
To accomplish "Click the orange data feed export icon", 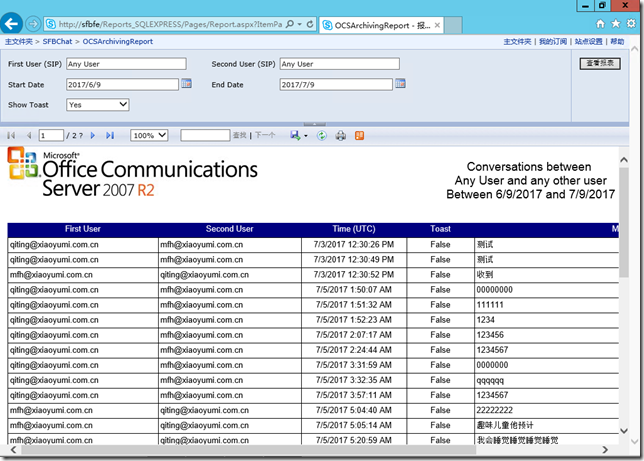I will [x=359, y=136].
